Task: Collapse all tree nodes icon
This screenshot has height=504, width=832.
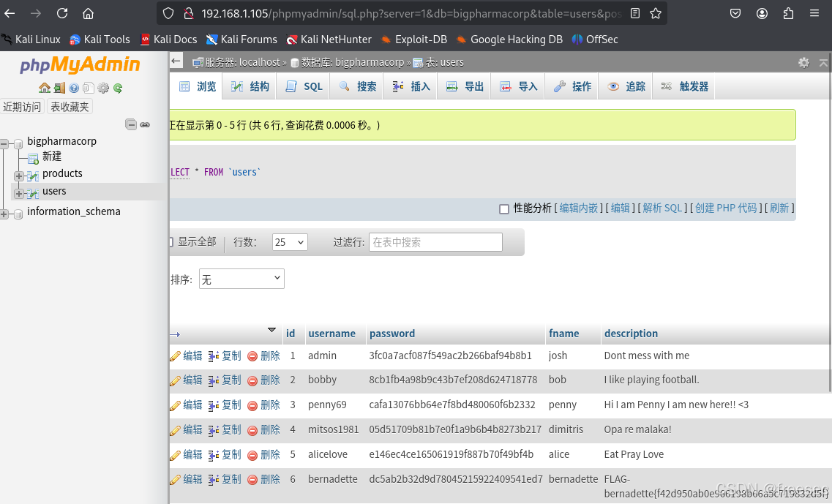Action: point(131,124)
